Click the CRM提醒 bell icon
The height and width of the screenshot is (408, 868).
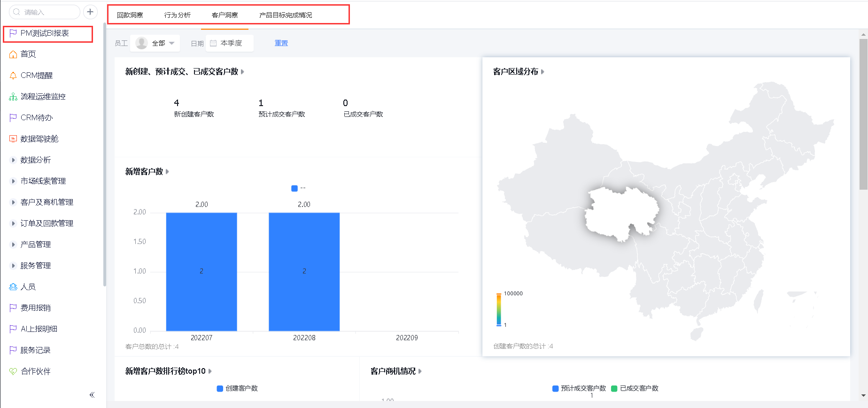pyautogui.click(x=13, y=76)
